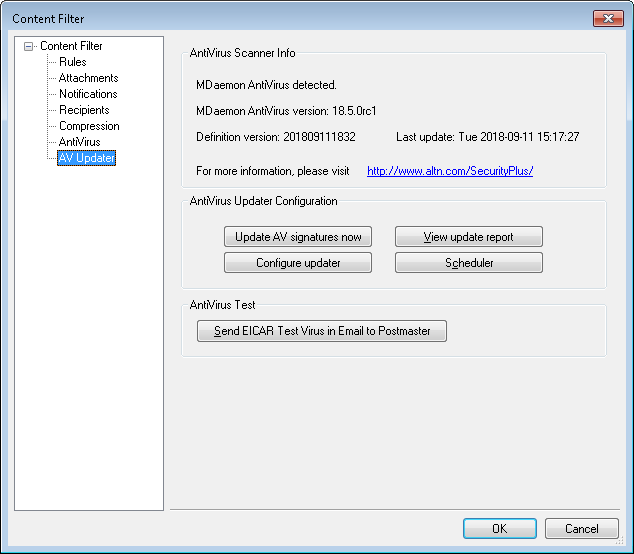The width and height of the screenshot is (634, 554).
Task: Click Update AV signatures now button
Action: (298, 237)
